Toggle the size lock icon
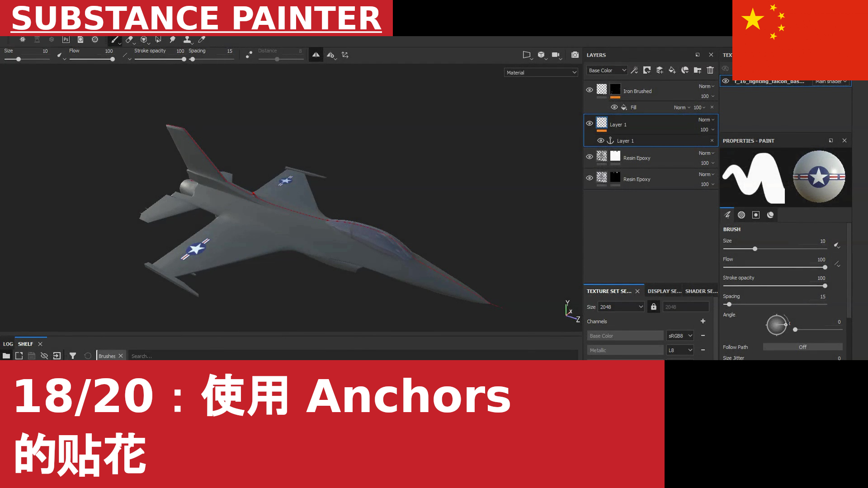Screen dimensions: 868x488 (654, 307)
